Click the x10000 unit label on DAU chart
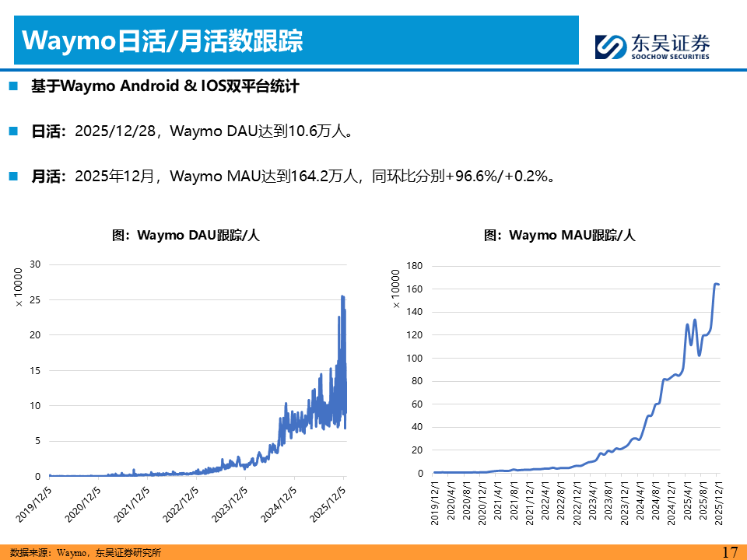 [x=19, y=287]
